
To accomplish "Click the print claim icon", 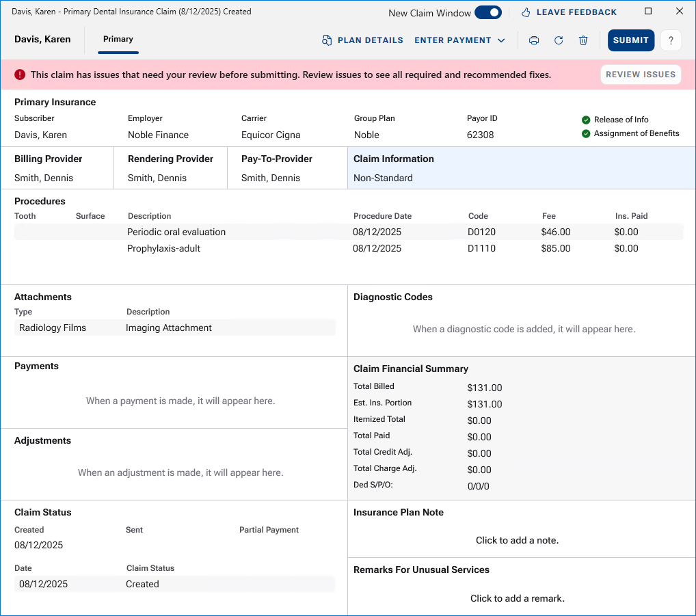I will point(534,40).
